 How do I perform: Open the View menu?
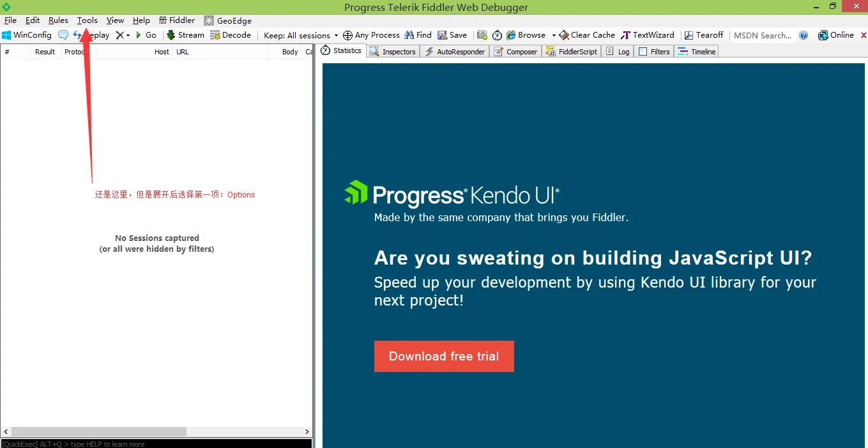(x=116, y=20)
